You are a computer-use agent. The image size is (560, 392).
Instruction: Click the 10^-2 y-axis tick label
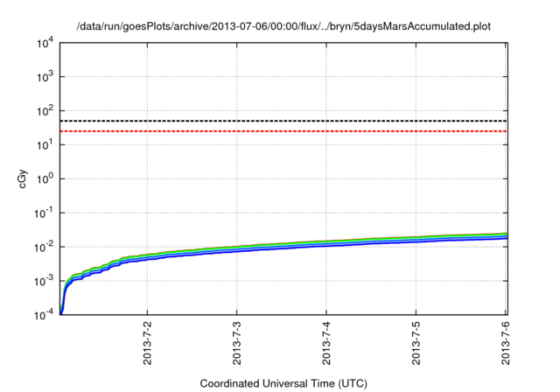click(x=44, y=247)
